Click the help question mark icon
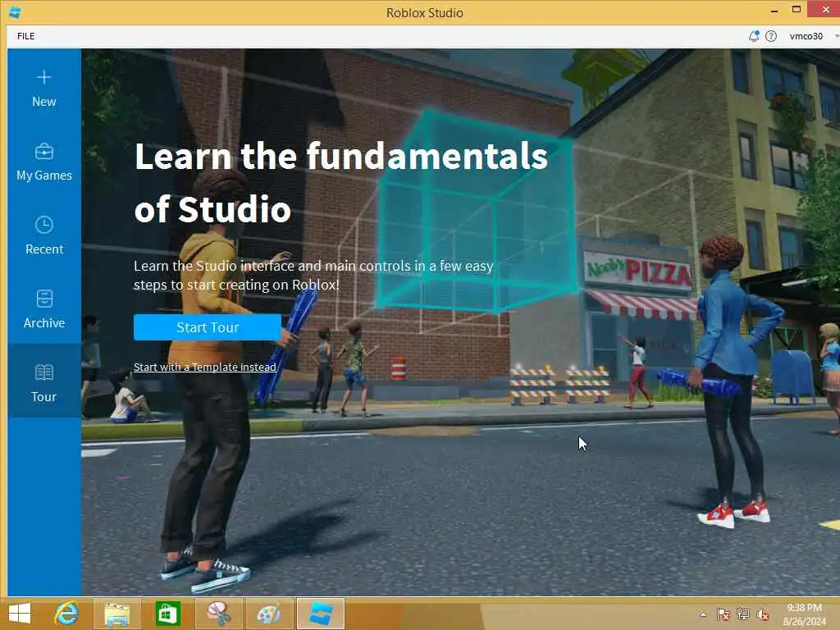The height and width of the screenshot is (630, 840). click(x=771, y=36)
